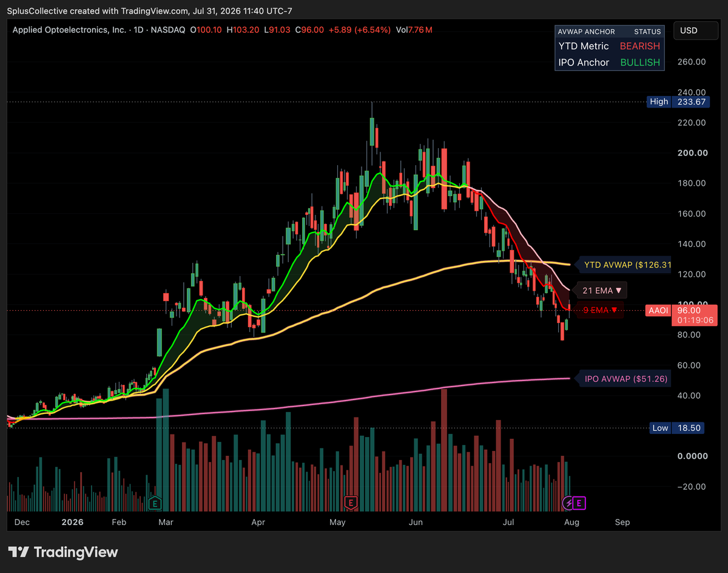Click the TradingView logo

[x=64, y=552]
